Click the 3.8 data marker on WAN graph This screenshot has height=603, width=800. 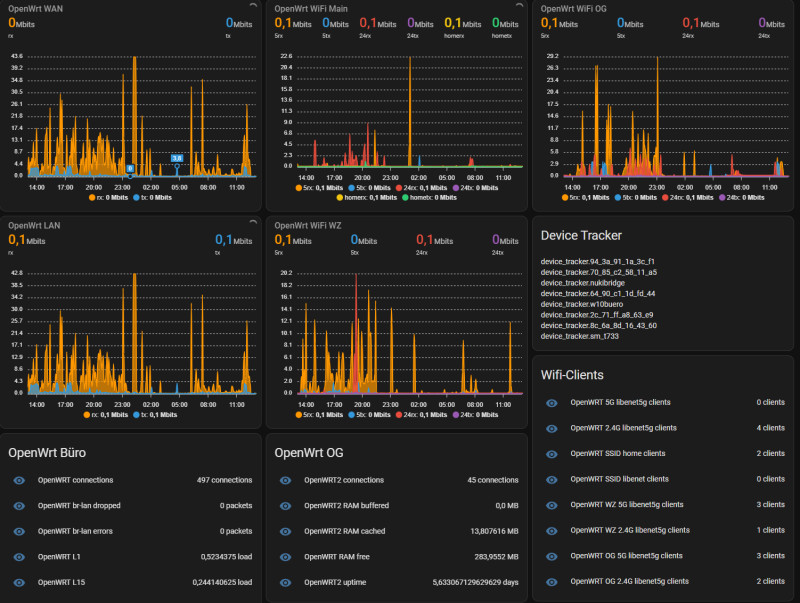[x=177, y=158]
